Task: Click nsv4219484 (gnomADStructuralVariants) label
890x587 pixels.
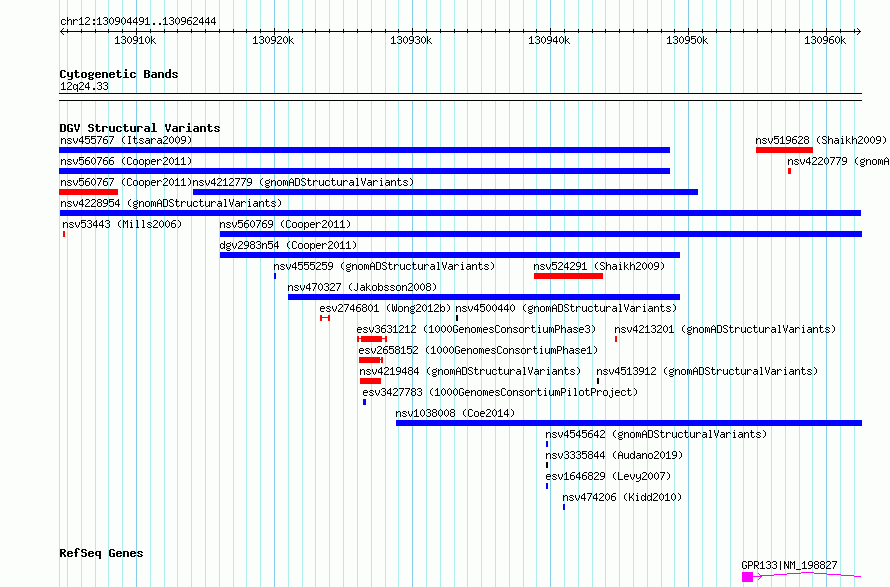Action: point(471,371)
